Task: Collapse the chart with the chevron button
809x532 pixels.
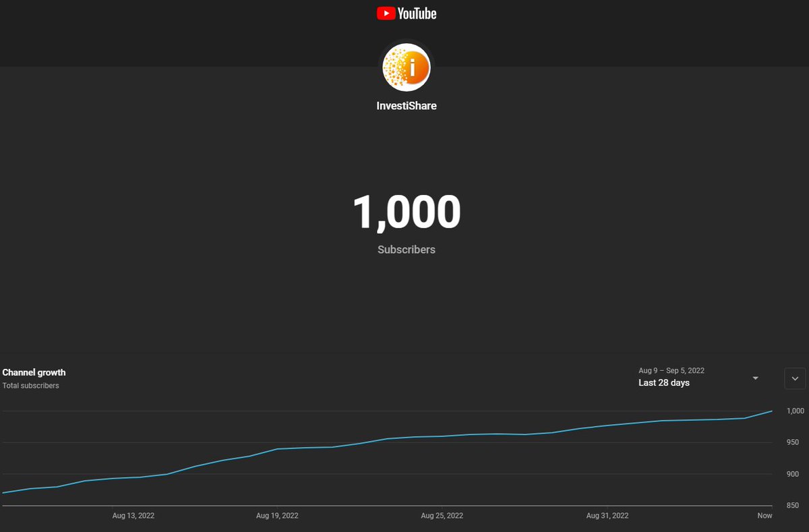Action: click(x=795, y=378)
